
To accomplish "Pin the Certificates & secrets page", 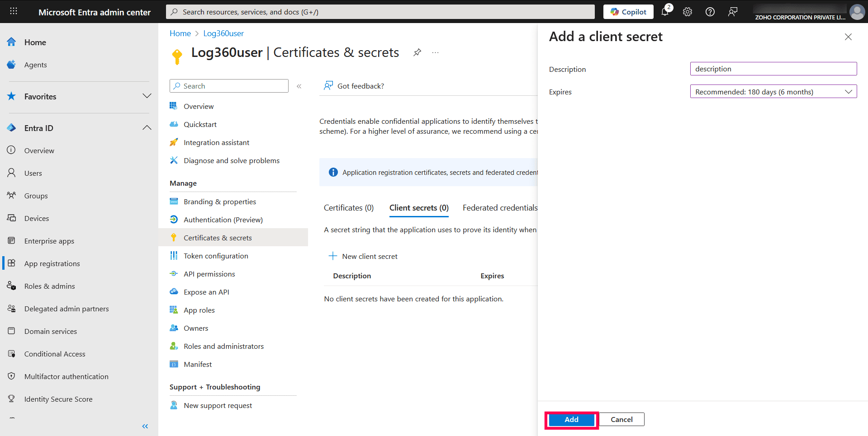I will [x=417, y=52].
